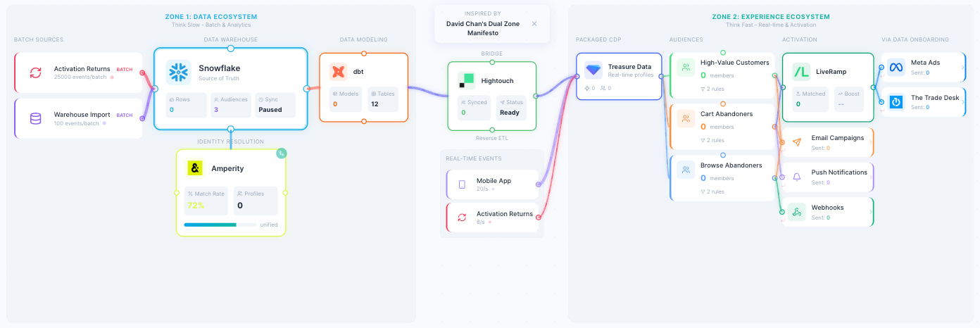This screenshot has height=328, width=980.
Task: Open the Cart Abandoners 2 rules filter
Action: coord(712,140)
